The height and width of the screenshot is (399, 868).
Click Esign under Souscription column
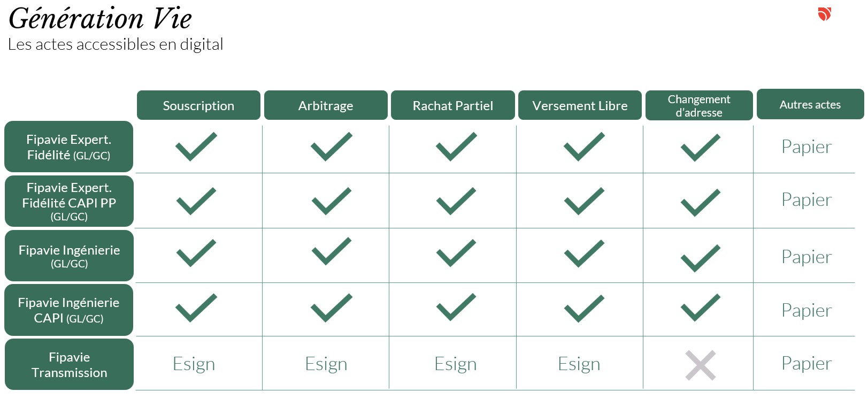pyautogui.click(x=194, y=364)
